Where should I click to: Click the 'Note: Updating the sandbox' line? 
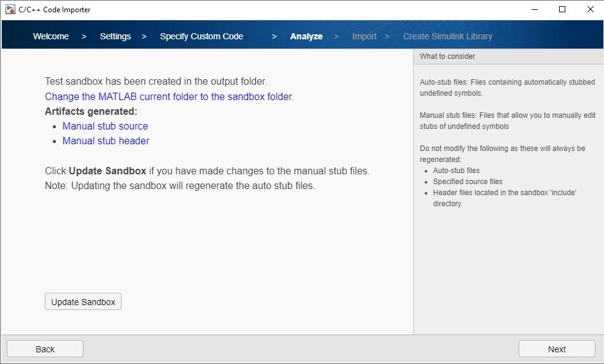click(180, 185)
